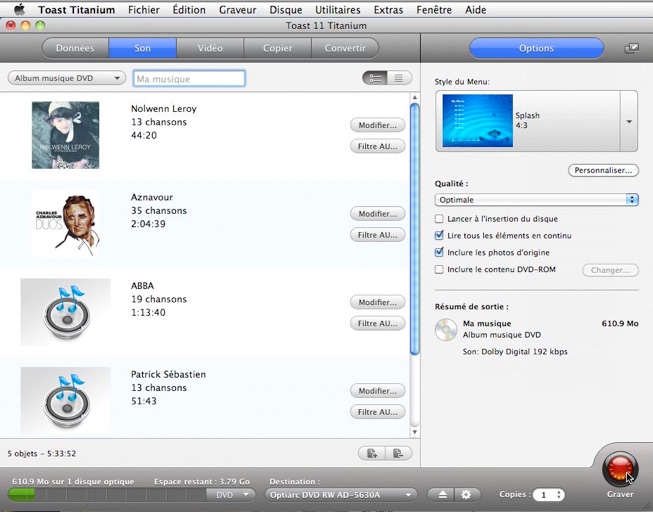This screenshot has width=653, height=512.
Task: Click the disc icon beside Ma musique
Action: point(446,330)
